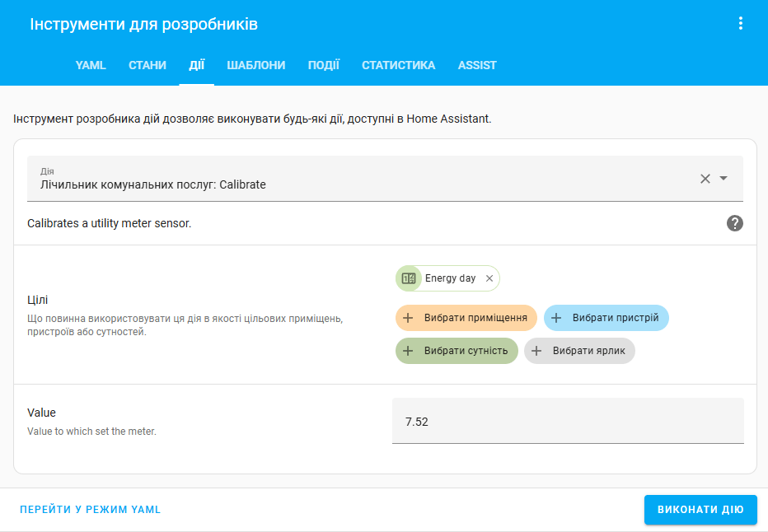The height and width of the screenshot is (532, 768).
Task: Expand the action dropdown arrow
Action: pos(724,178)
